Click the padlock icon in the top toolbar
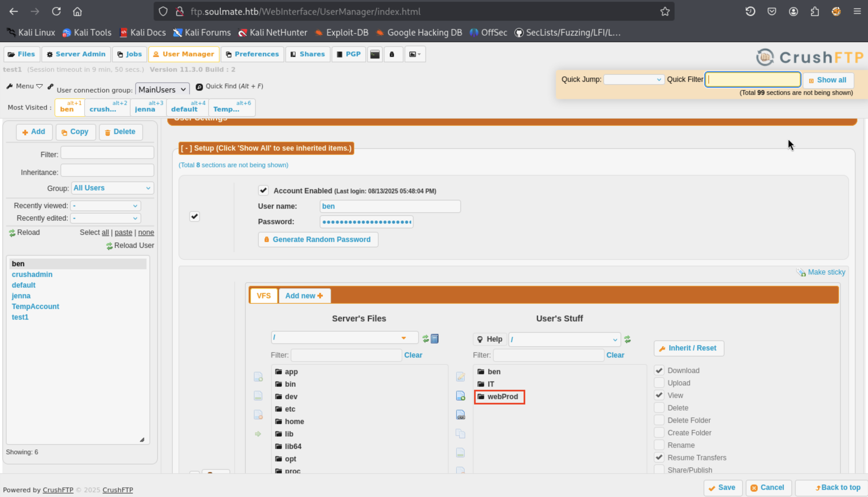Screen dimensions: 868x497 point(392,54)
